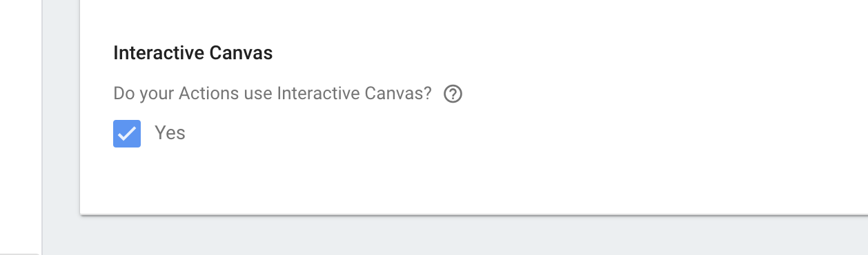868x255 pixels.
Task: Uncheck the Yes checkbox
Action: point(127,134)
